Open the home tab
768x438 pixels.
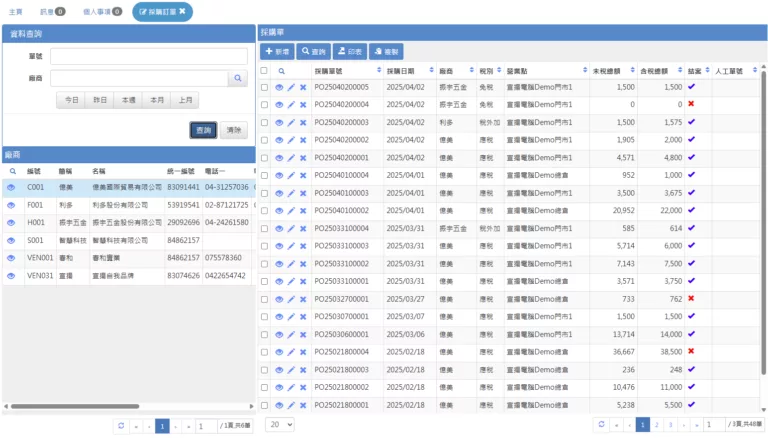[16, 11]
